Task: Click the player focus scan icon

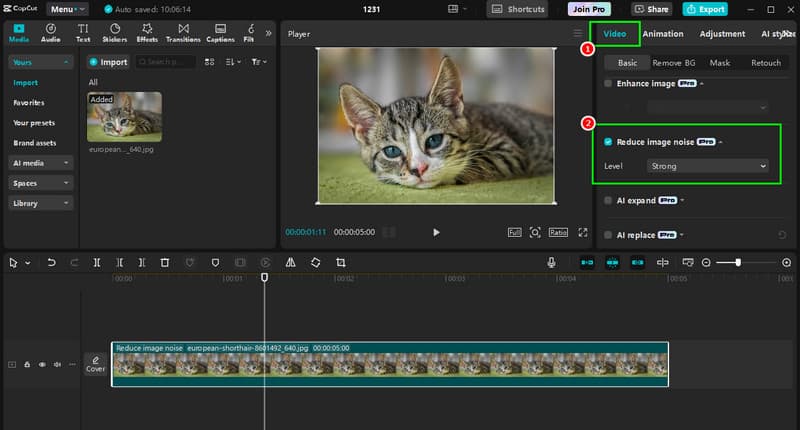Action: [535, 233]
